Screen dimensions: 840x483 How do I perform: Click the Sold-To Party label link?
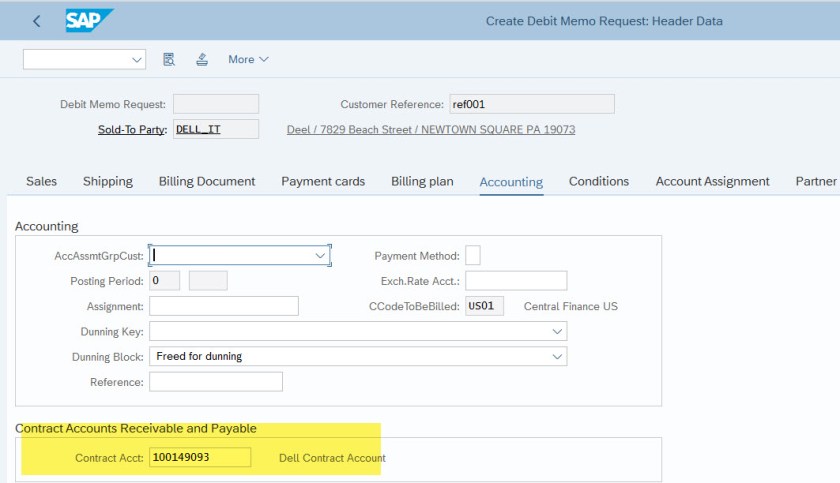(x=131, y=129)
